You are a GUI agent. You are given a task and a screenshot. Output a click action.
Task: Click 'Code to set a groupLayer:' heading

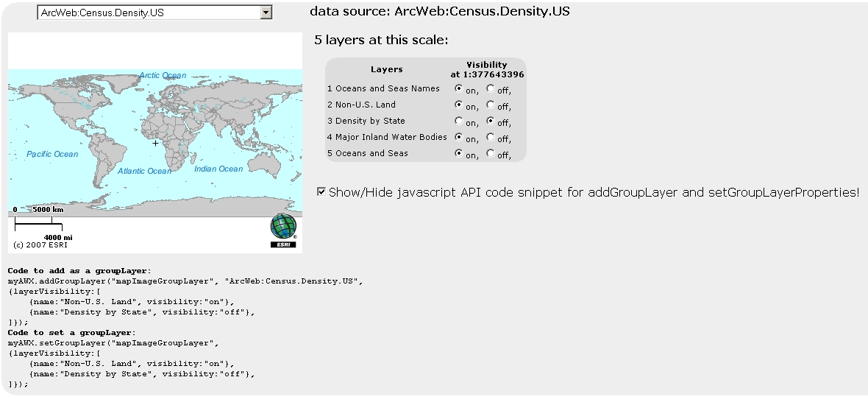(71, 333)
